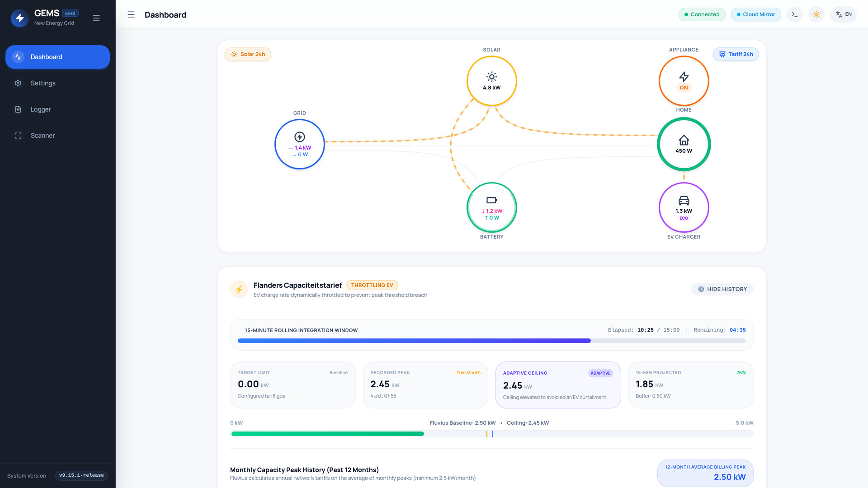
Task: Click the This Month label
Action: click(x=468, y=373)
